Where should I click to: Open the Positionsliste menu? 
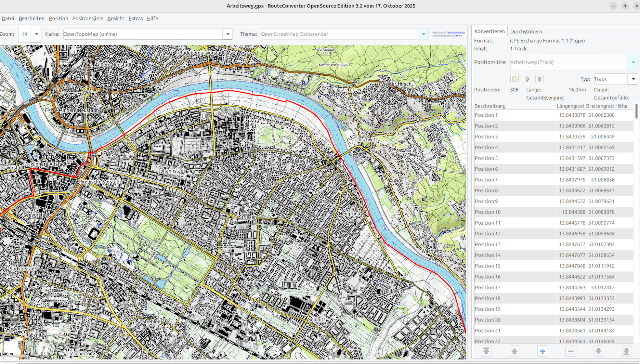click(x=87, y=19)
